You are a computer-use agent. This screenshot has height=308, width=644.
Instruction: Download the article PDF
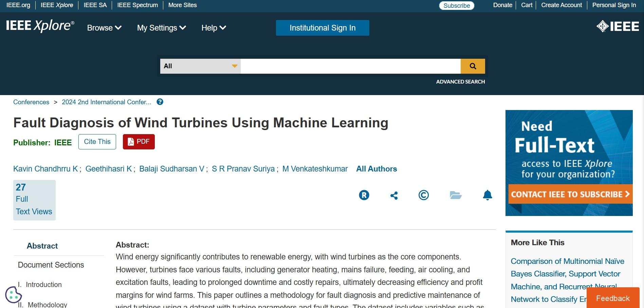(x=139, y=142)
